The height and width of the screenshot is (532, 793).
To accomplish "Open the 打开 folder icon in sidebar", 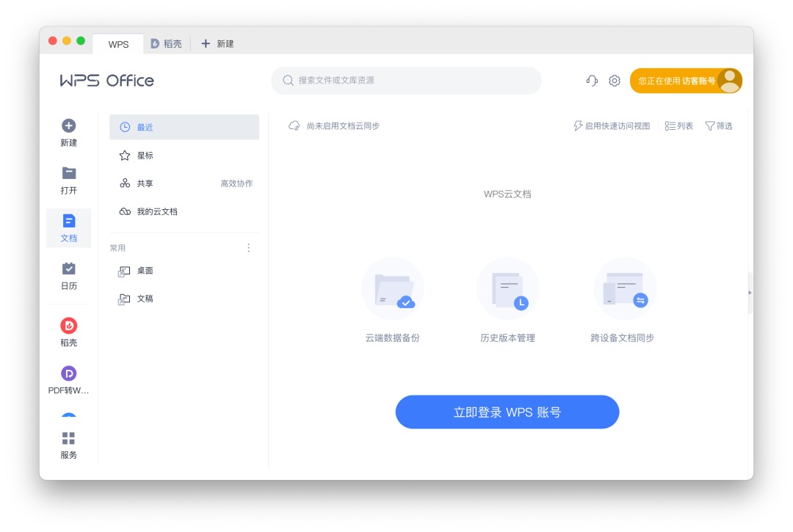I will 69,173.
